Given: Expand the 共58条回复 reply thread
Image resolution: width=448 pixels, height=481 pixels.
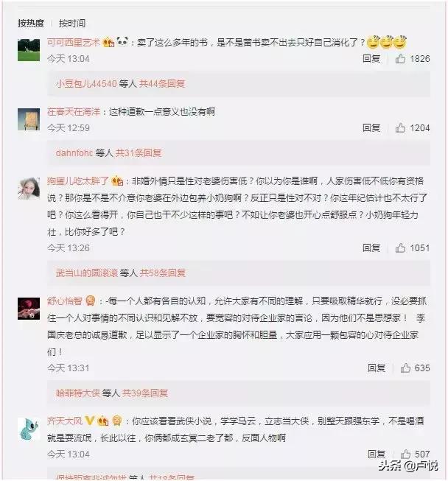Looking at the screenshot, I should click(163, 273).
